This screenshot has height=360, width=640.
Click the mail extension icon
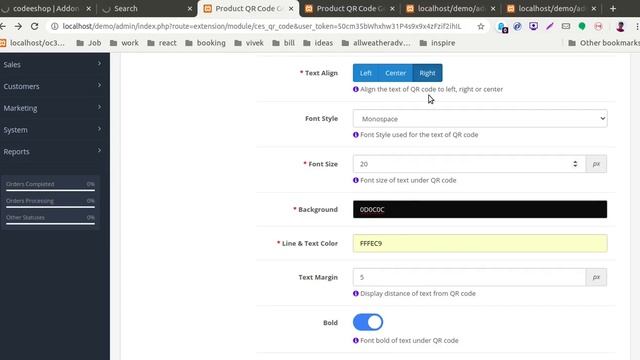[x=566, y=27]
